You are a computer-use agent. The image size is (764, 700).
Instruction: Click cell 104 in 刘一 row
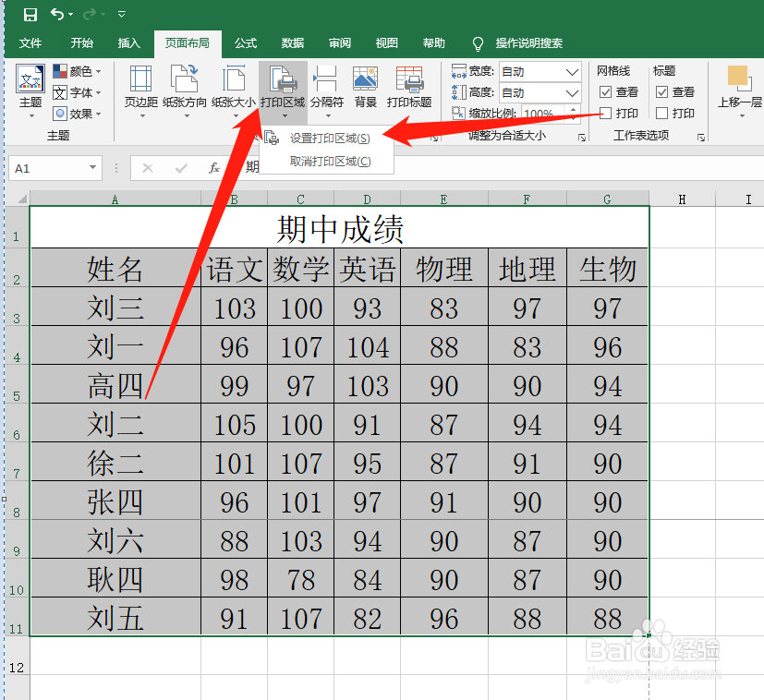[368, 346]
